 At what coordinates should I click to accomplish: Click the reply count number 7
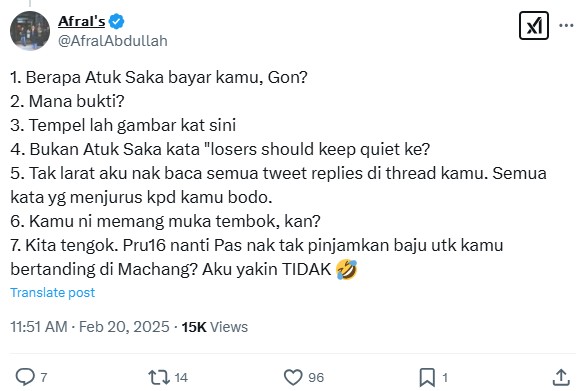44,378
